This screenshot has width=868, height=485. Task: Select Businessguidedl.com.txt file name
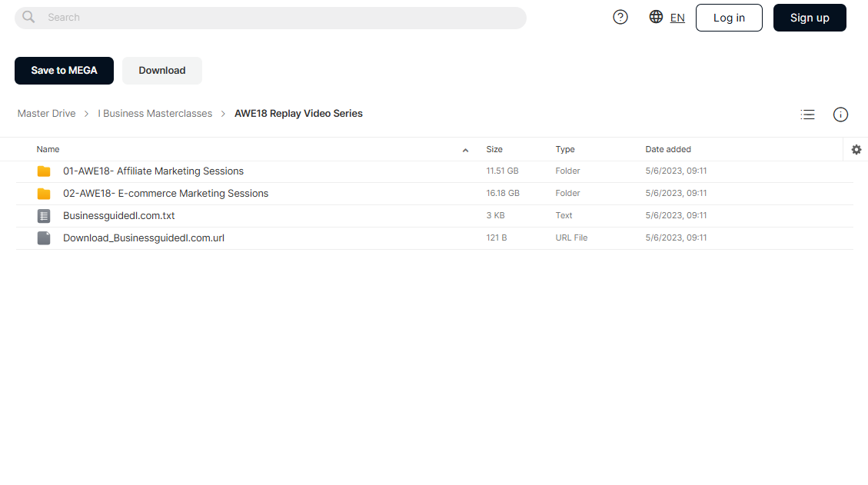coord(119,215)
